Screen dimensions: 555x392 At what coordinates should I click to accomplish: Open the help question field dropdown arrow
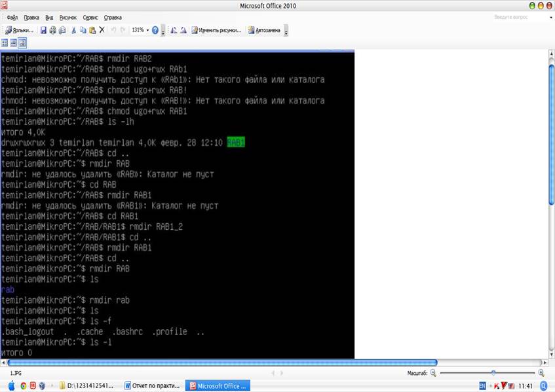(551, 17)
